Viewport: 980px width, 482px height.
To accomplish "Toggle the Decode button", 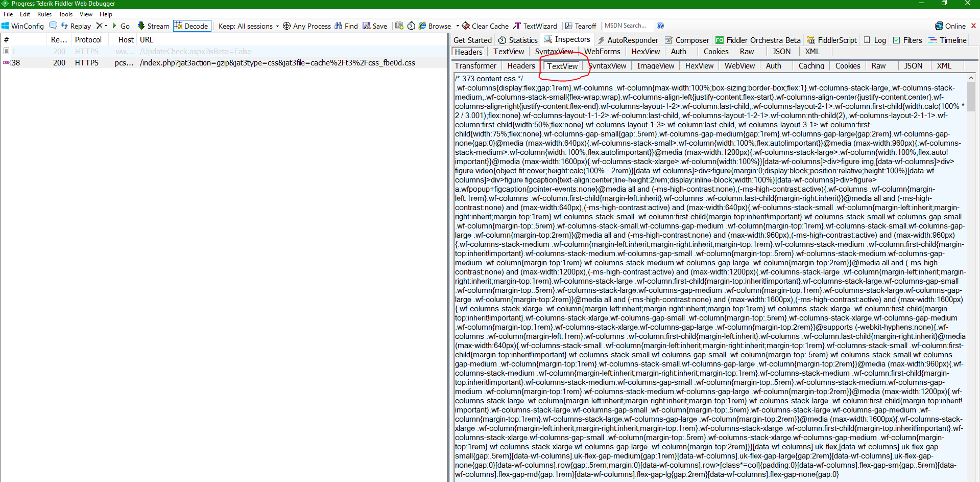I will click(192, 26).
